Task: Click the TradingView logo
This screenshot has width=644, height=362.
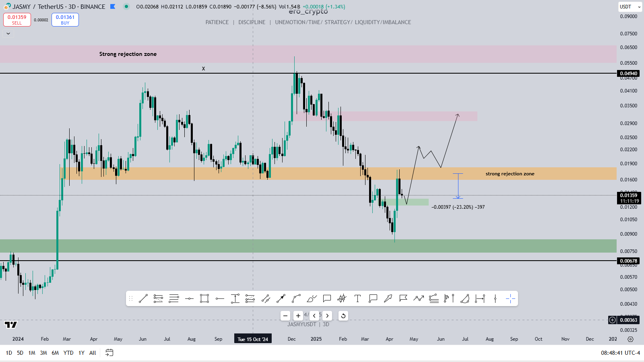Action: 11,325
